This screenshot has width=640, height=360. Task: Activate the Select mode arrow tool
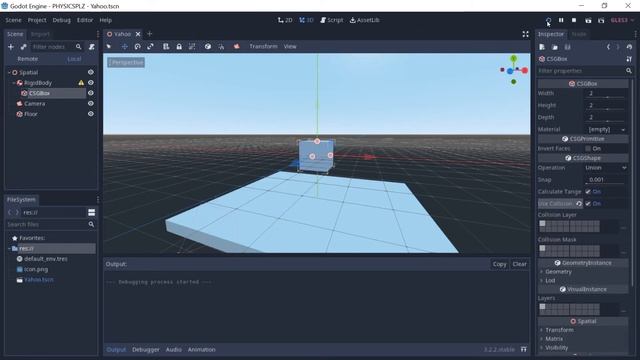[x=109, y=47]
